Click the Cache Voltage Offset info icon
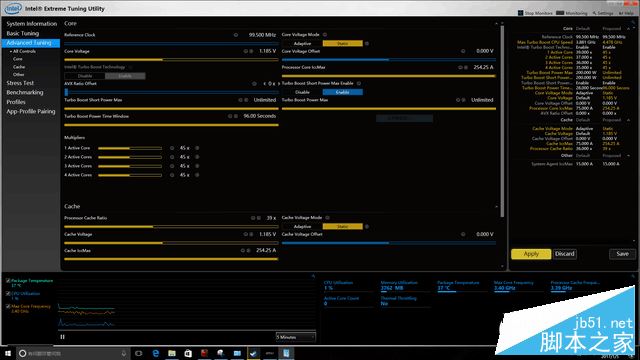 pos(463,234)
